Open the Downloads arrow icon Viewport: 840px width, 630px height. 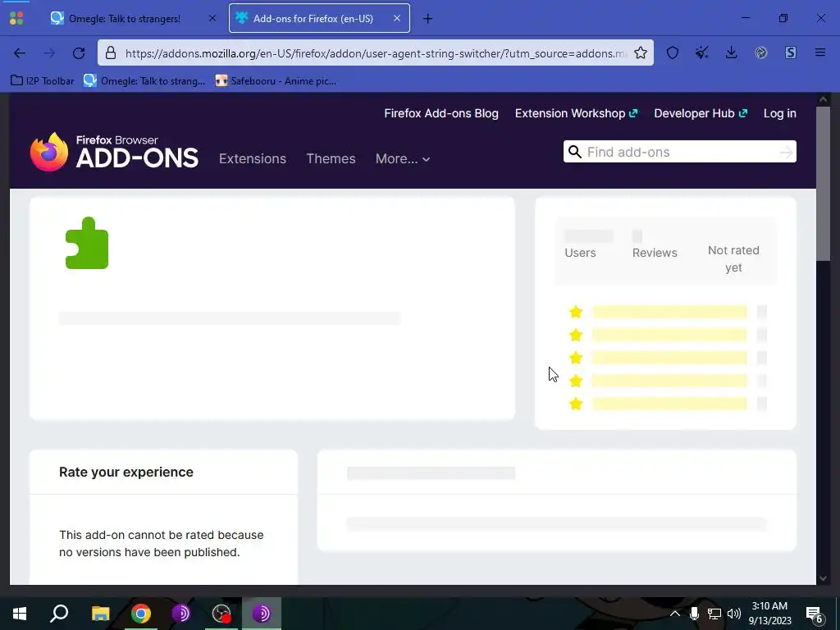731,52
